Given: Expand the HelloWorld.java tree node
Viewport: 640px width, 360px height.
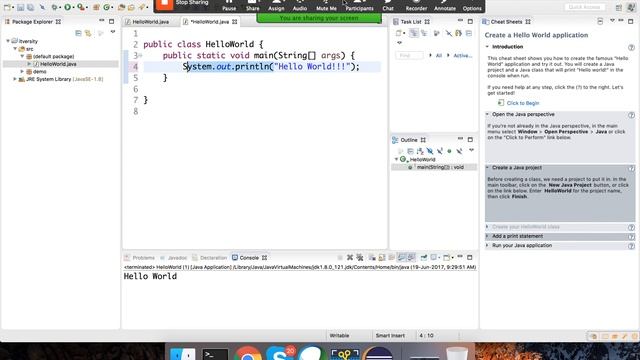Looking at the screenshot, I should point(29,64).
